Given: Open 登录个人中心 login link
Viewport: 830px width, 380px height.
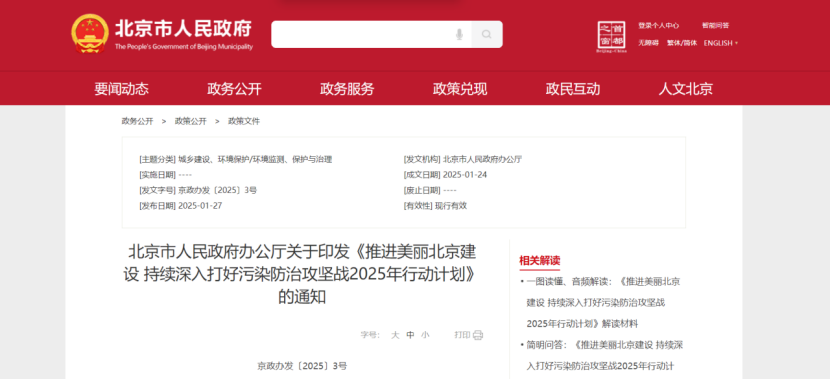Looking at the screenshot, I should [x=658, y=25].
